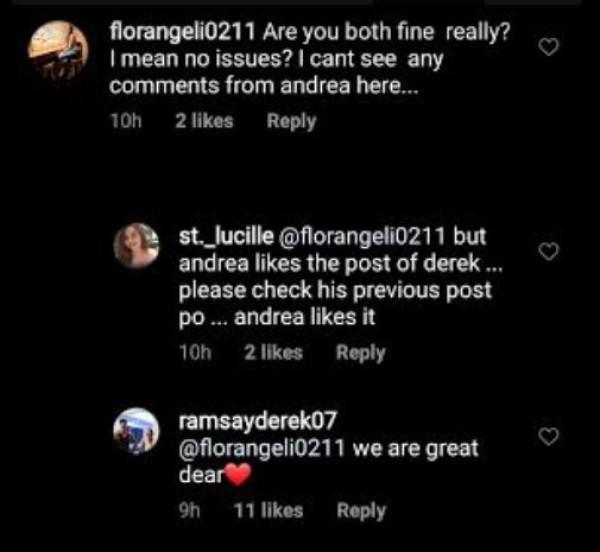Like ramsayderek07's reply using the heart

(x=548, y=437)
